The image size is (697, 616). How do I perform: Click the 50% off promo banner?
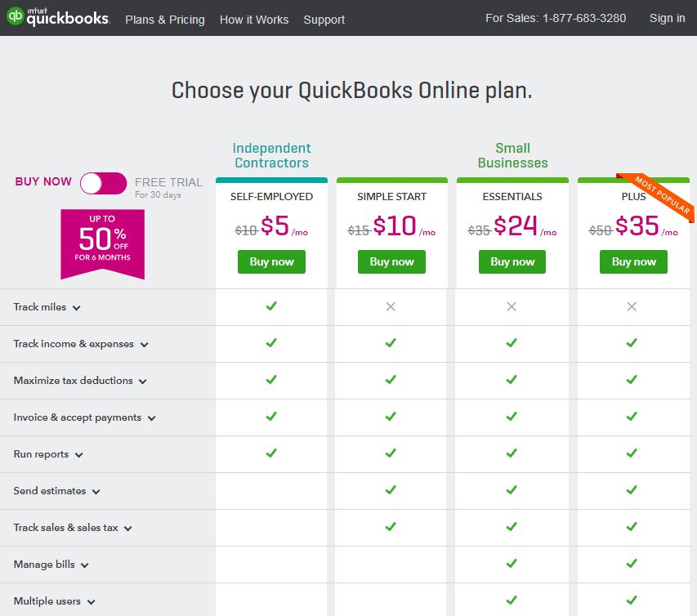click(102, 244)
